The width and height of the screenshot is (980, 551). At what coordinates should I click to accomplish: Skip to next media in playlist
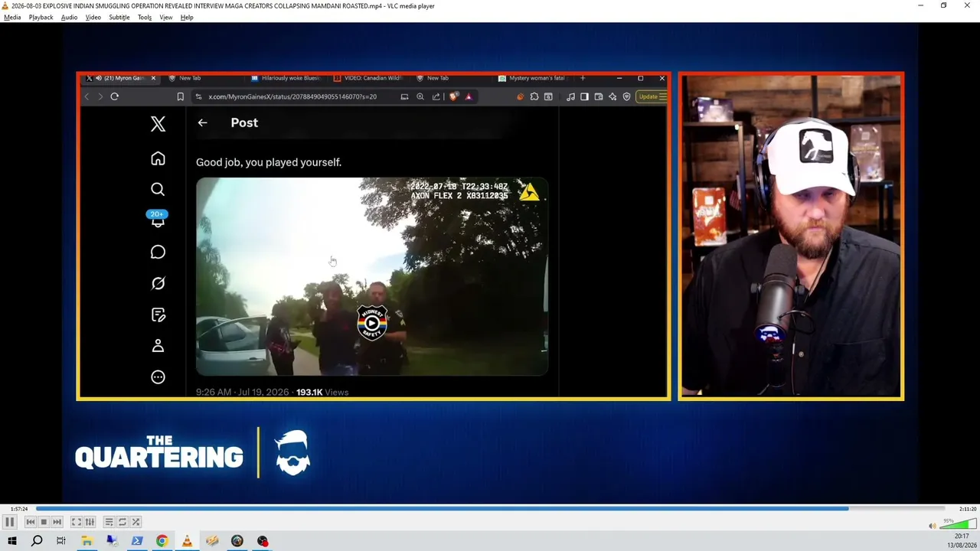click(x=57, y=522)
